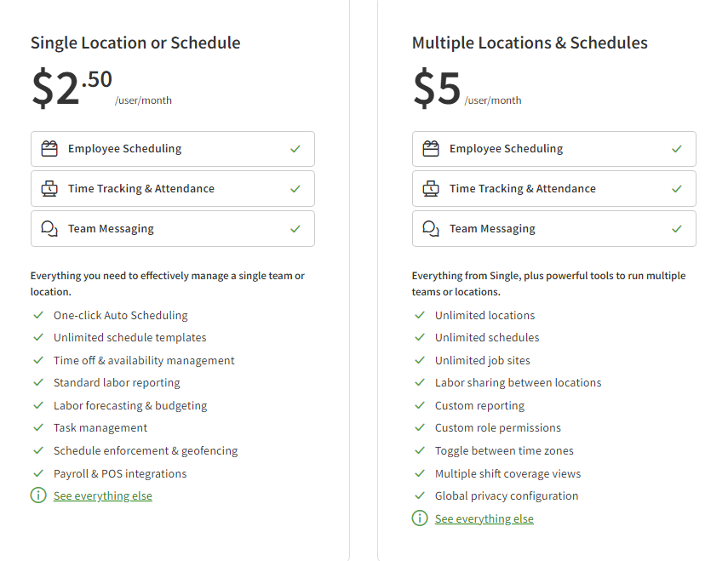Click info icon beside Multiple plan See everything else
The image size is (728, 561).
click(x=420, y=518)
